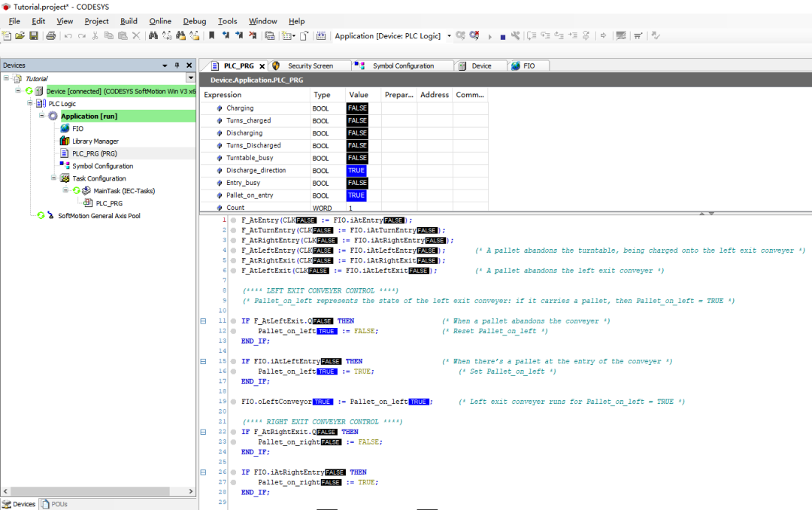The image size is (812, 510).
Task: Click the Build wrench icon in toolbar
Action: pyautogui.click(x=515, y=35)
